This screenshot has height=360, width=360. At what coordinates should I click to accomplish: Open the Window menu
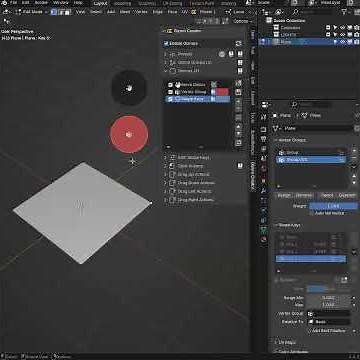pyautogui.click(x=61, y=3)
